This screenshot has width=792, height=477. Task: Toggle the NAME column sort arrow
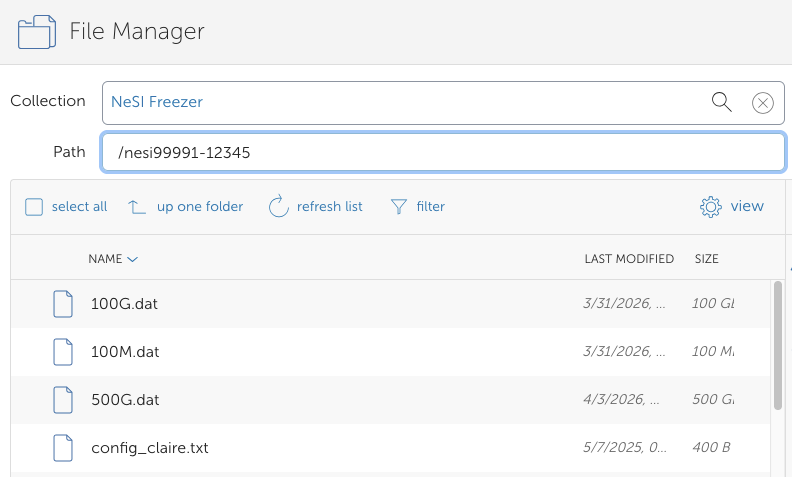(133, 259)
